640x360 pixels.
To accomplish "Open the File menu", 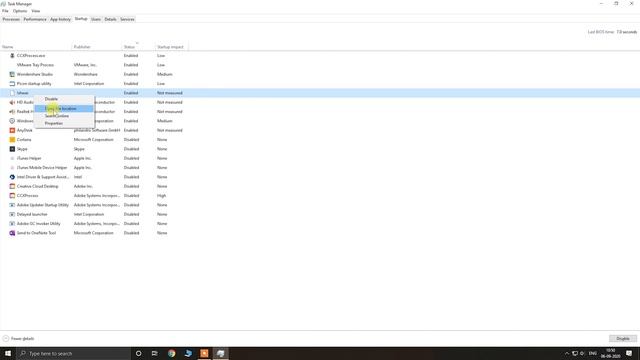I will pos(5,11).
